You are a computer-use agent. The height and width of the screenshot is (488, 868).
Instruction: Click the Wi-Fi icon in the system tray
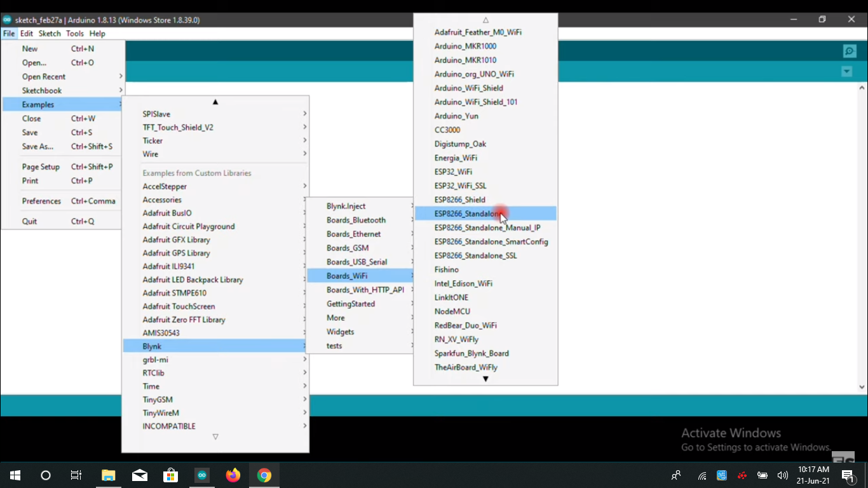701,475
